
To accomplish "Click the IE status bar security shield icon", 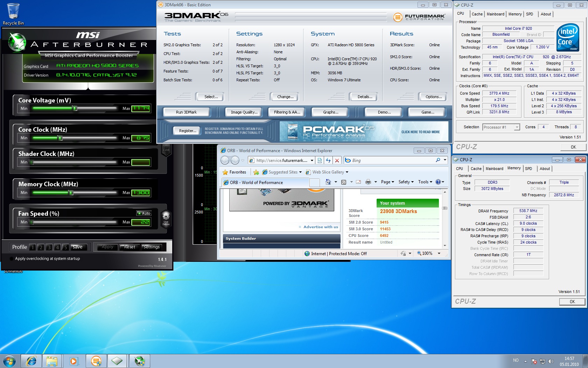I will click(403, 253).
